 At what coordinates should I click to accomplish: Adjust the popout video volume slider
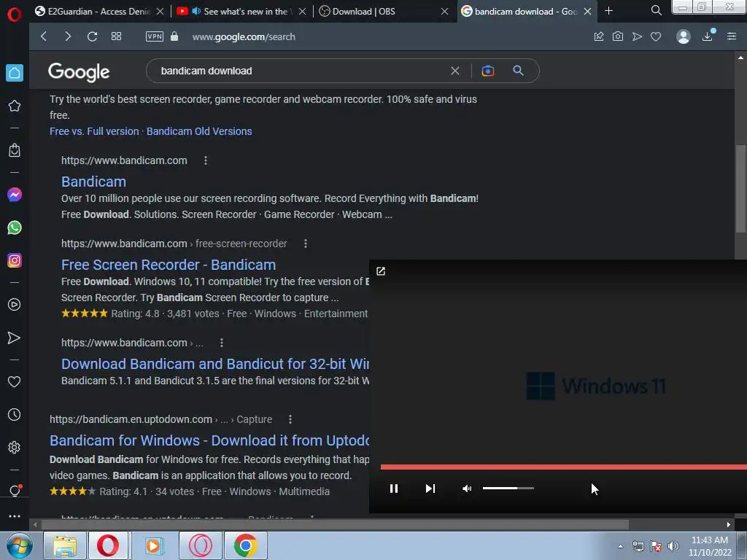pos(508,488)
